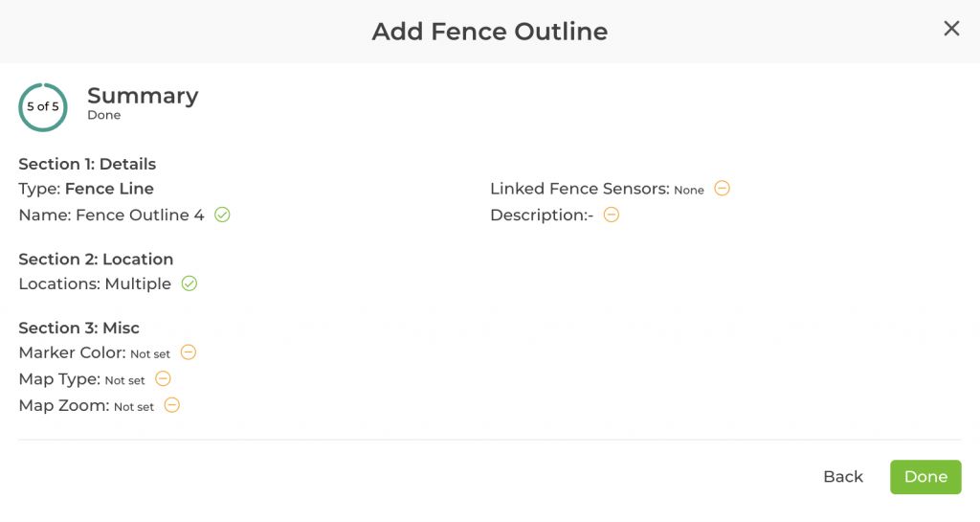Select the Section 3: Misc heading
The image size is (980, 522).
pos(78,328)
